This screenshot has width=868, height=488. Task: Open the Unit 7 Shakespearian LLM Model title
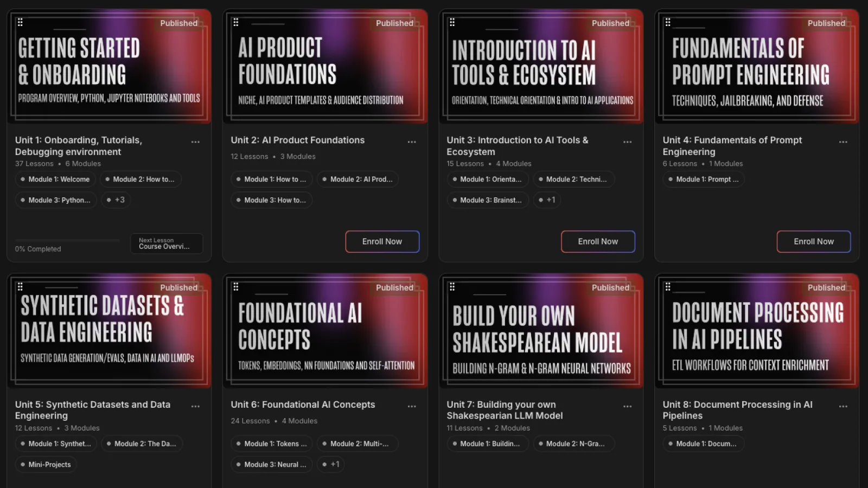pyautogui.click(x=505, y=410)
